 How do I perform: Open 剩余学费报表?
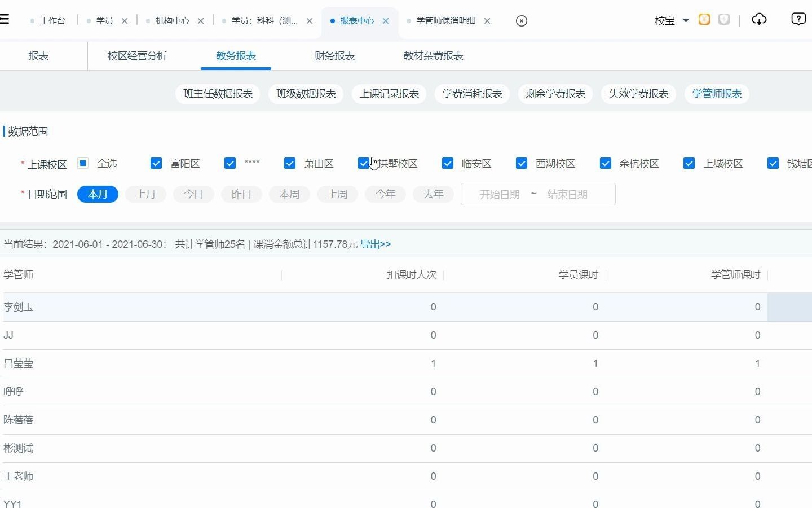[x=555, y=94]
